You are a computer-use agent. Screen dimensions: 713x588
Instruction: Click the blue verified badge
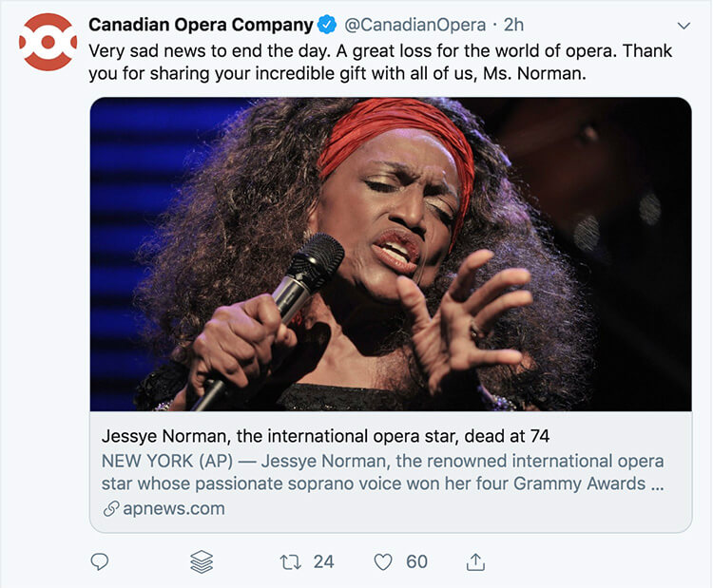click(x=326, y=24)
